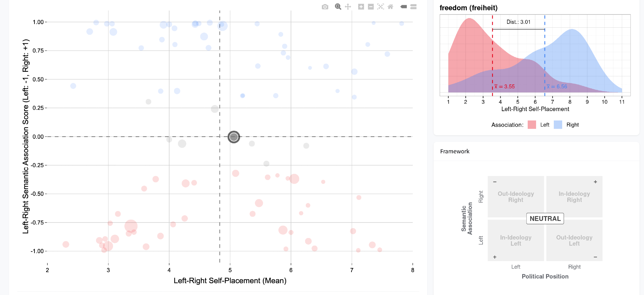Viewport: 644px width, 295px height.
Task: Click the blue Right legend swatch
Action: (x=558, y=125)
